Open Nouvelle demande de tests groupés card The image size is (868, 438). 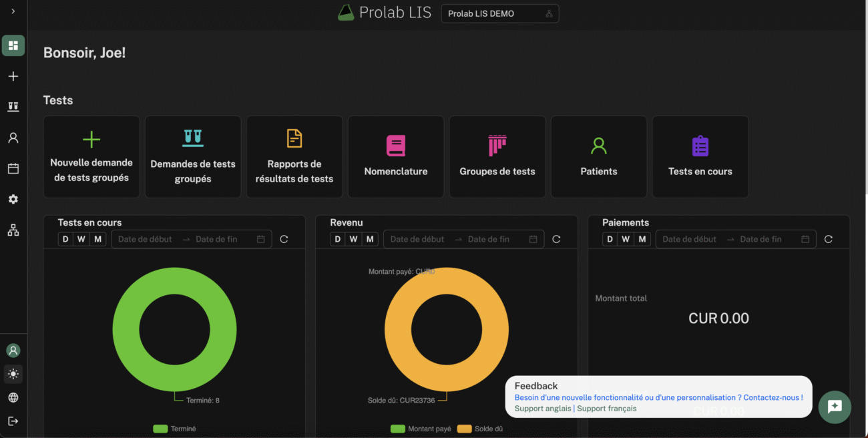pos(91,157)
